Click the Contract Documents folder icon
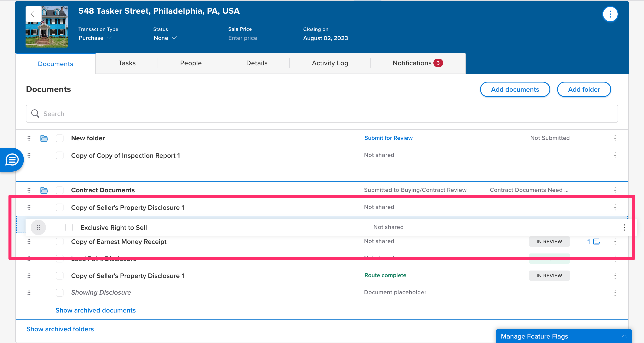The height and width of the screenshot is (343, 644). pyautogui.click(x=44, y=190)
